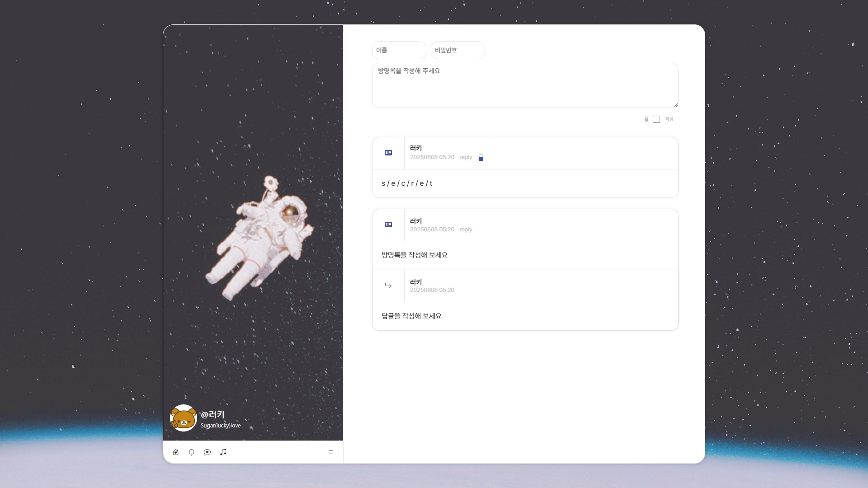
Task: Click reply link on the secret post
Action: tap(466, 157)
